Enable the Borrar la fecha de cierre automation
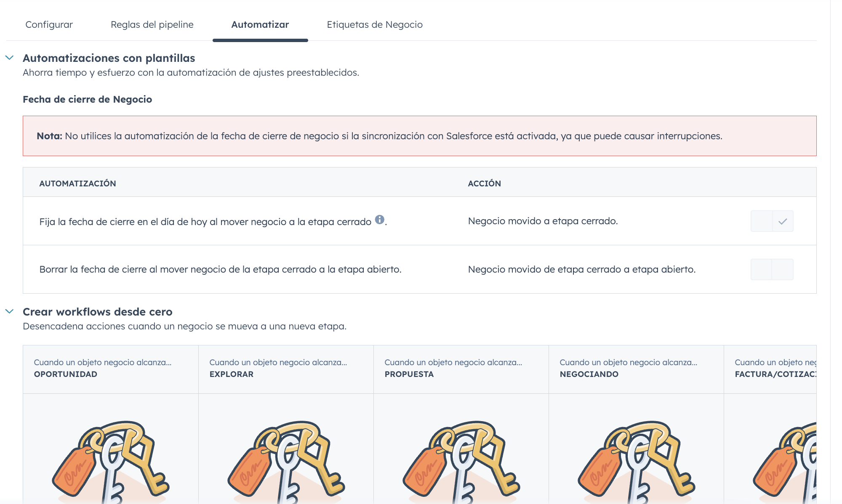The height and width of the screenshot is (504, 842). pos(772,270)
